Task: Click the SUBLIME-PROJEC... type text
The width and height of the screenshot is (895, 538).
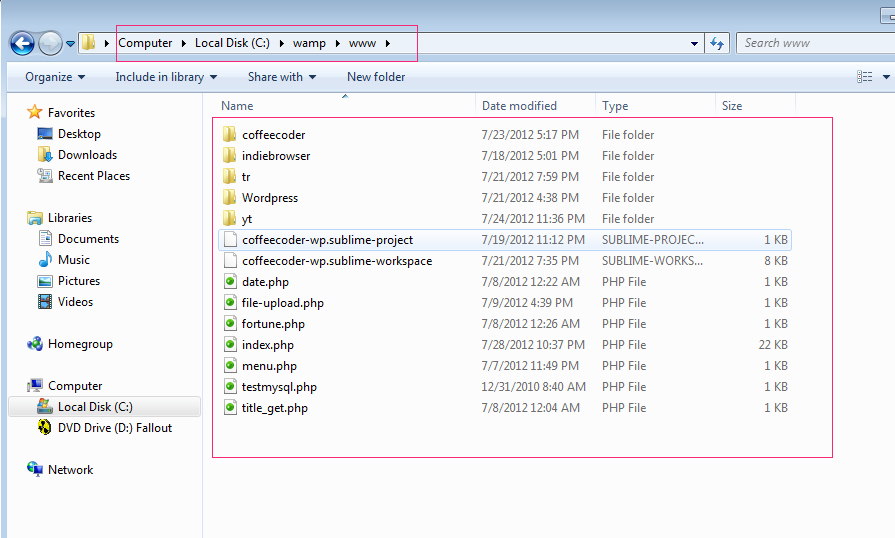Action: (x=653, y=240)
